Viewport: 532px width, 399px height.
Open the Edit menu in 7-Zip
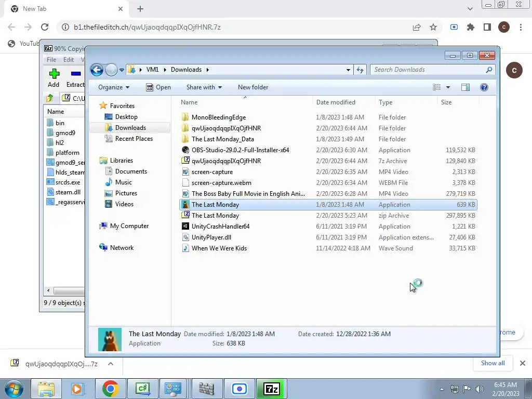click(68, 59)
